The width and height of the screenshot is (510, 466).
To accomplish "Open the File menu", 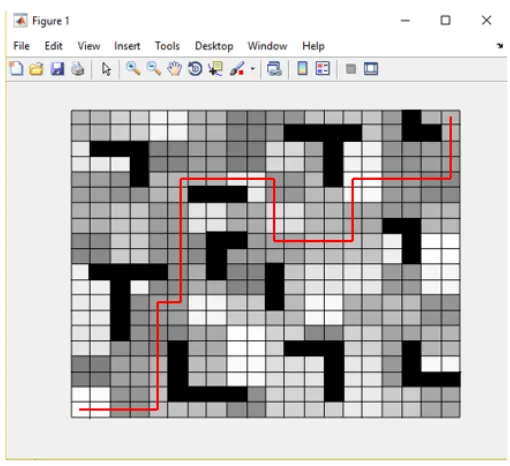I will (x=21, y=46).
